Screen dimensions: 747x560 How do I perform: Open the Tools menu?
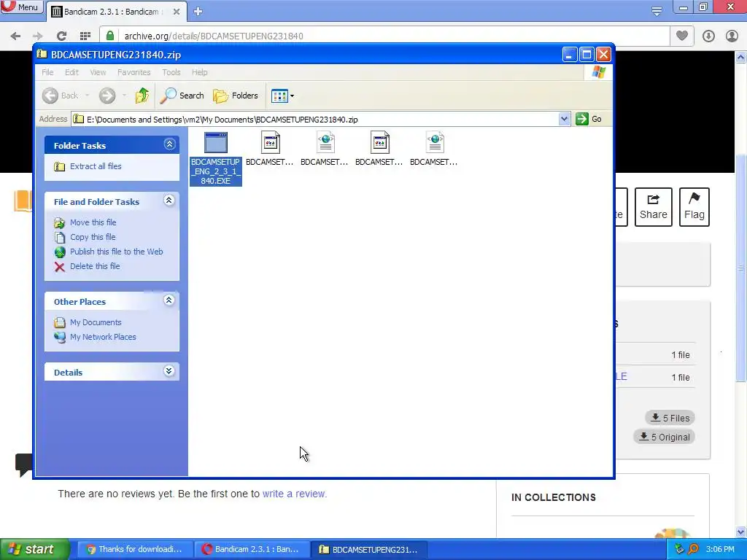point(171,72)
